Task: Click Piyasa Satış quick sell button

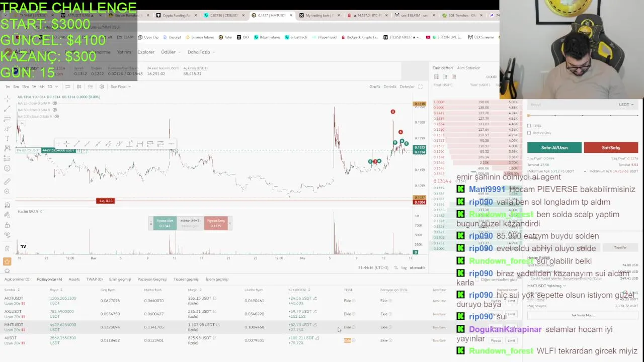Action: [x=216, y=223]
